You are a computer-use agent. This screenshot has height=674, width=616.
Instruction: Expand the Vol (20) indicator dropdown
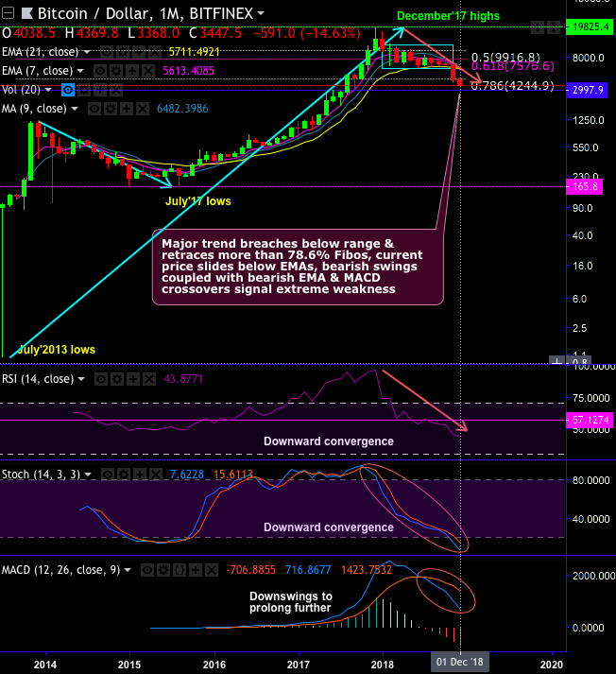tap(48, 90)
